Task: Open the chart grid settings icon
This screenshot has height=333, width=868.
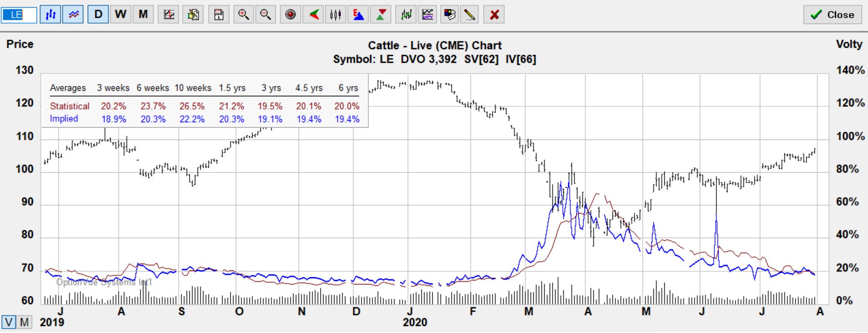Action: 169,15
